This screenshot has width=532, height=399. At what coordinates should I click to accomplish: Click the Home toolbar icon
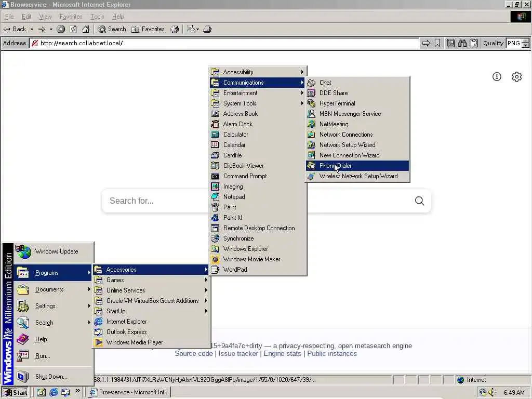click(86, 29)
